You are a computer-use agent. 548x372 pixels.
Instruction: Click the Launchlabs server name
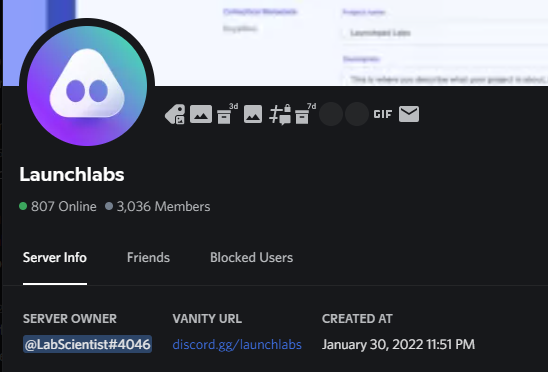point(72,174)
